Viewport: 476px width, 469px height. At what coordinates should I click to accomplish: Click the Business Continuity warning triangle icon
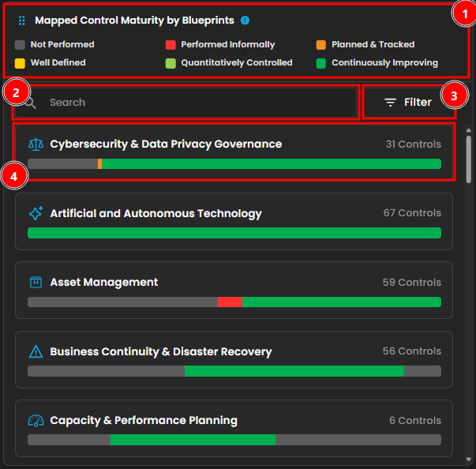36,351
